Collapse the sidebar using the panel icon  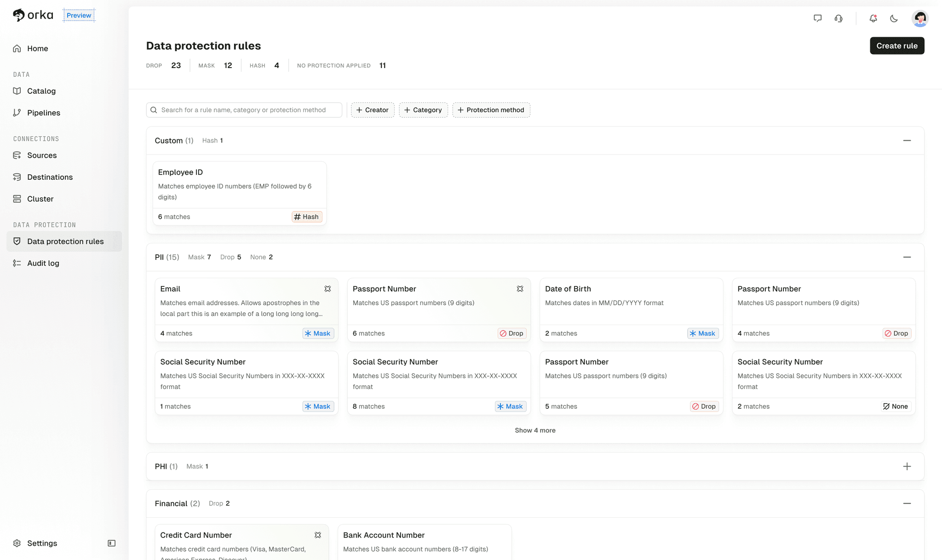pyautogui.click(x=111, y=543)
